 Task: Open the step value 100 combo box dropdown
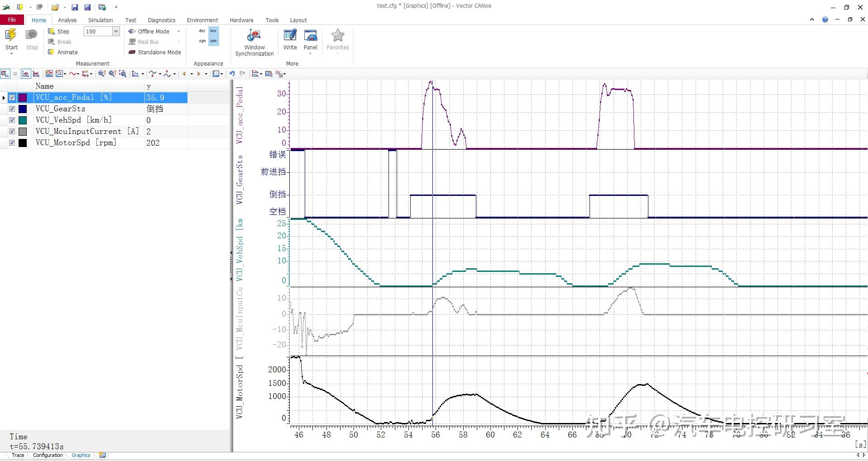116,31
